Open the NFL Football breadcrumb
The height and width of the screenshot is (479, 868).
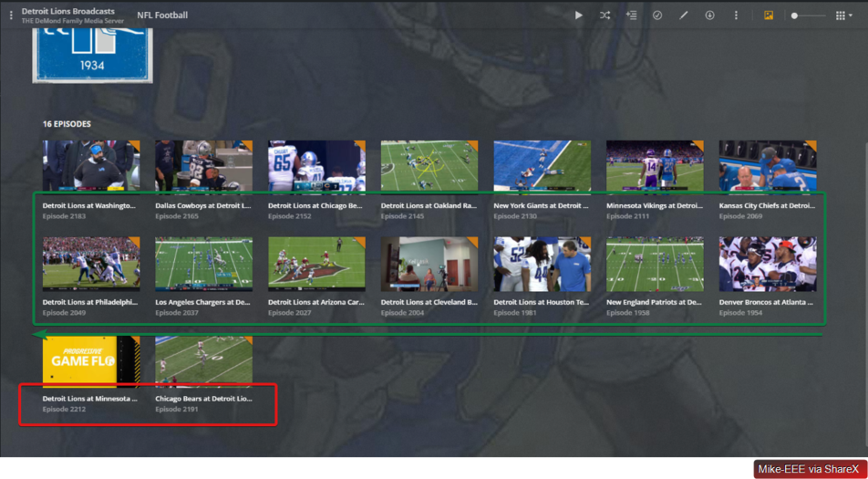[x=162, y=16]
